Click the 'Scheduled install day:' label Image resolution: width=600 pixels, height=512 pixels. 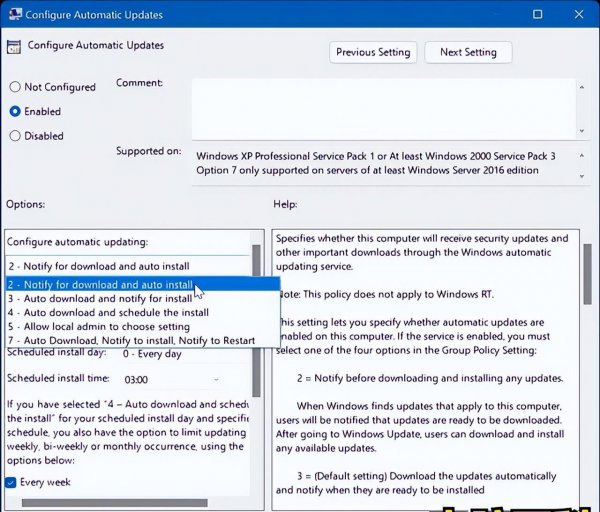pyautogui.click(x=57, y=352)
